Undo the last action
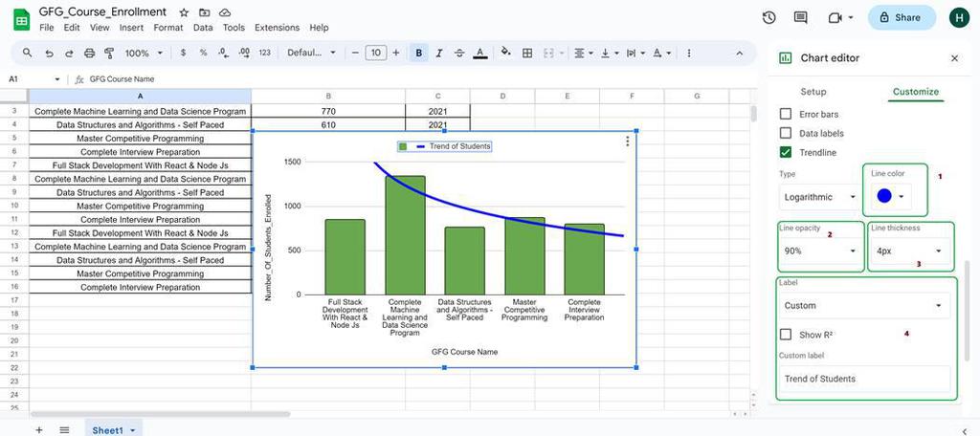 pos(49,54)
